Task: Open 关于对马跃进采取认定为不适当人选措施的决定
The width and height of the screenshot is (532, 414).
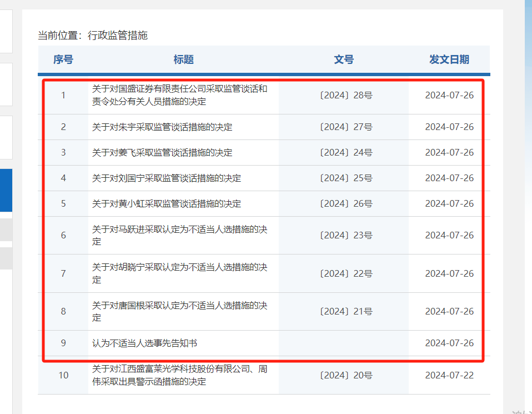Action: (x=179, y=236)
